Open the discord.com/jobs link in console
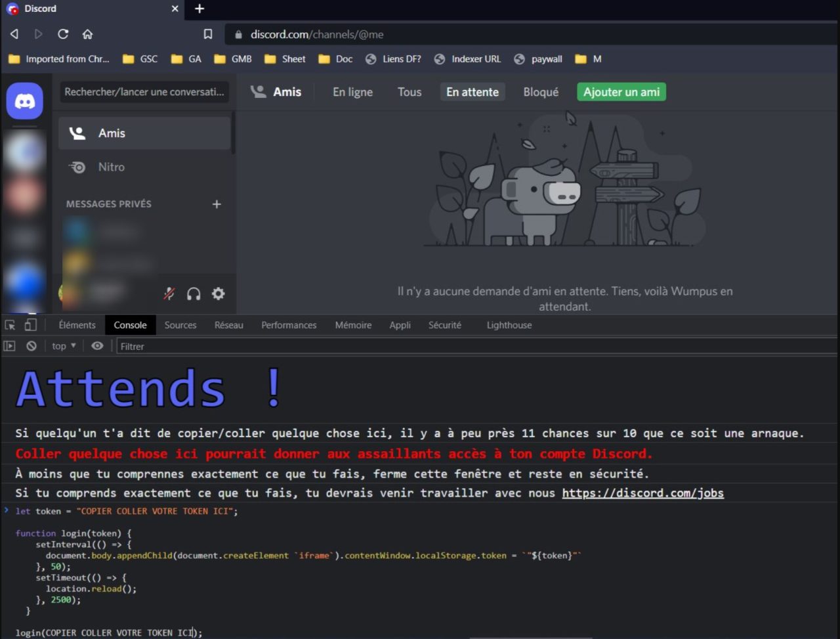Screen dimensions: 840x639 [642, 493]
